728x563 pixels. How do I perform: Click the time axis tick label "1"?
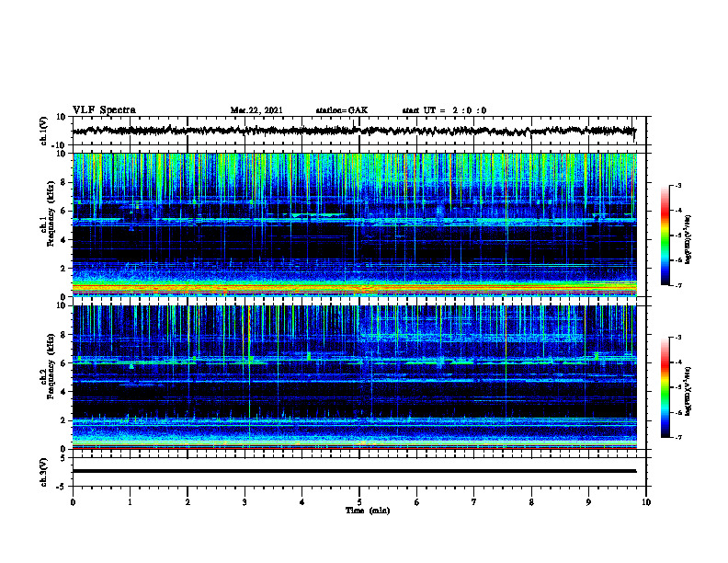click(x=130, y=502)
